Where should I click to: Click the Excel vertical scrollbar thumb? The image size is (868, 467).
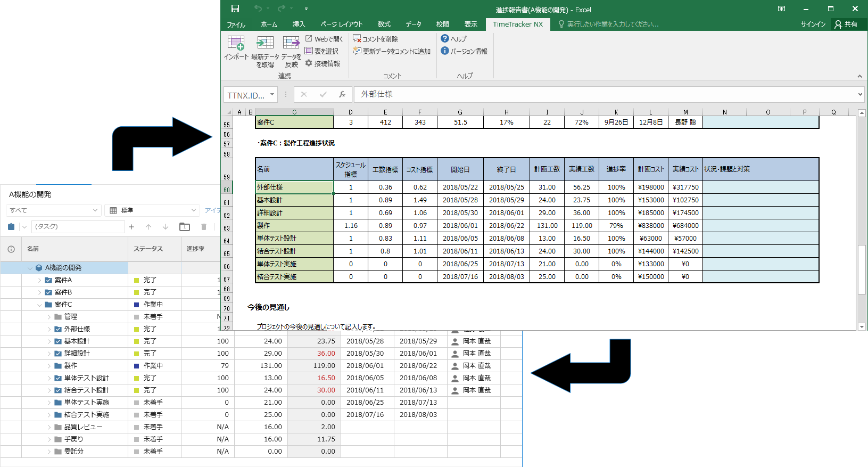[x=862, y=269]
